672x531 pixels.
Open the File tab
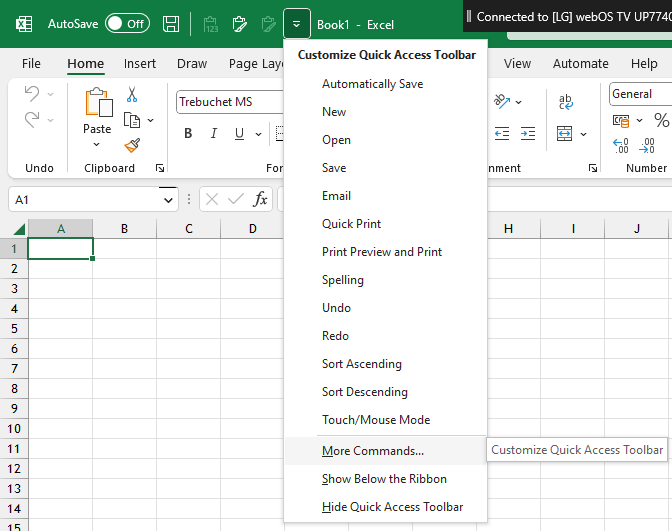coord(31,63)
